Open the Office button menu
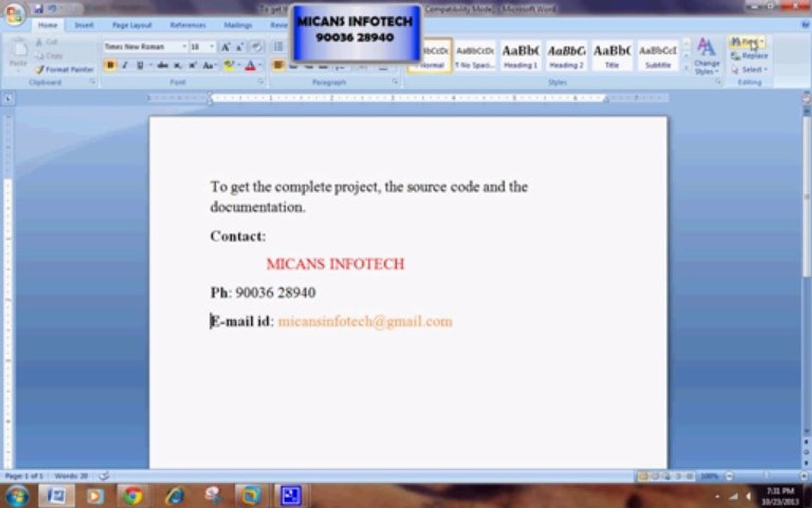The height and width of the screenshot is (508, 812). [15, 14]
